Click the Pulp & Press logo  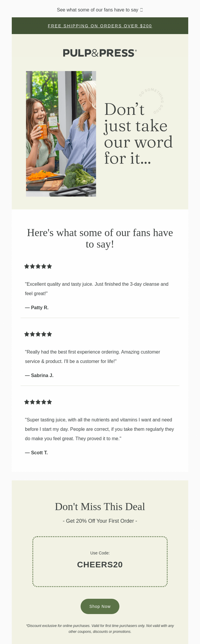pos(100,53)
